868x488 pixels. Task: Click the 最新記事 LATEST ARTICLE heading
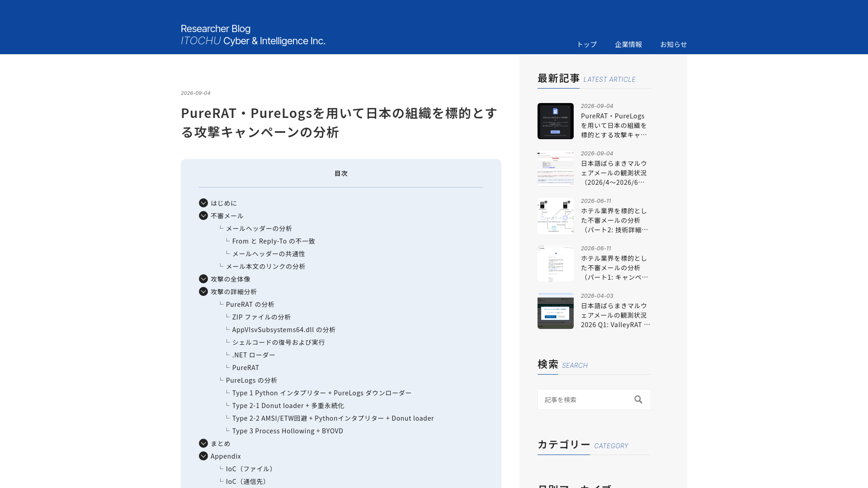586,79
